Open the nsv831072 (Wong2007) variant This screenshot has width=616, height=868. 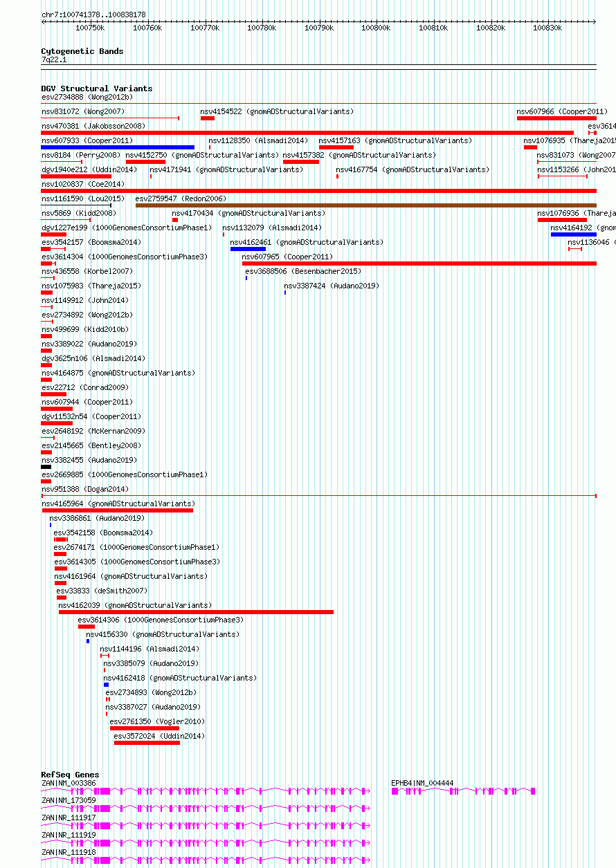(x=83, y=112)
